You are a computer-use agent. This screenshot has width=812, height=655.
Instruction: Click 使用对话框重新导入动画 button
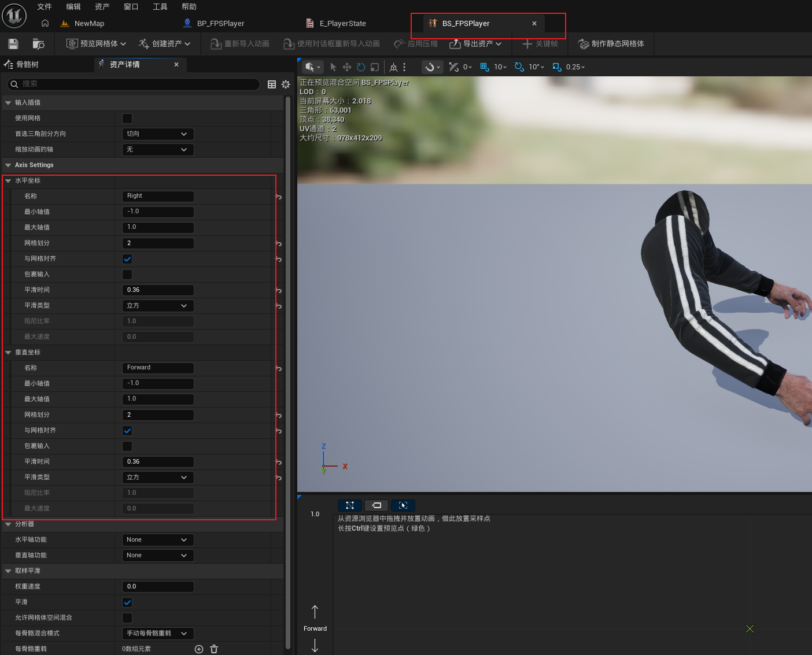pos(331,44)
